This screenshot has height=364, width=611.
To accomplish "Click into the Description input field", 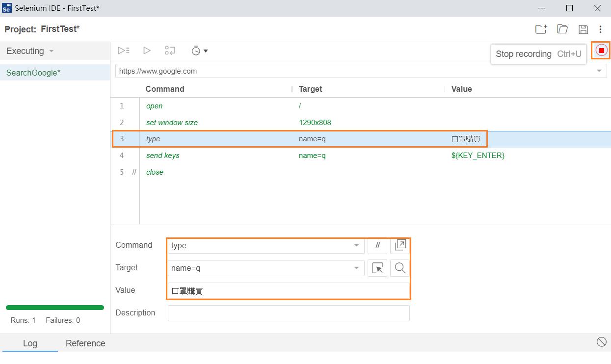I will (289, 313).
